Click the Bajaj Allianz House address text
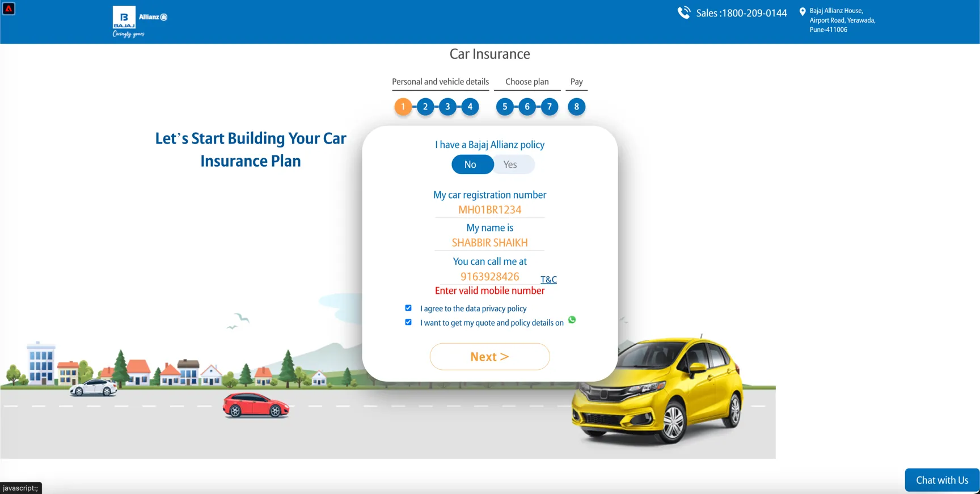The image size is (980, 494). pos(843,20)
